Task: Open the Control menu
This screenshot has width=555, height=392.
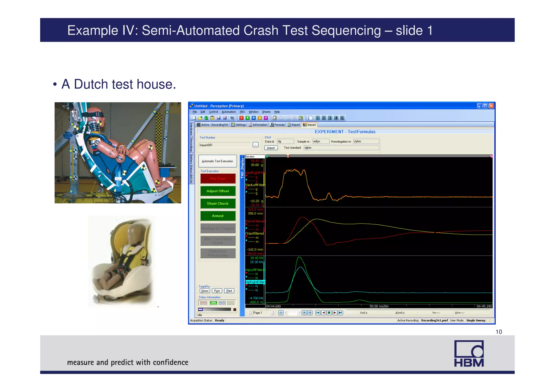Action: (213, 112)
